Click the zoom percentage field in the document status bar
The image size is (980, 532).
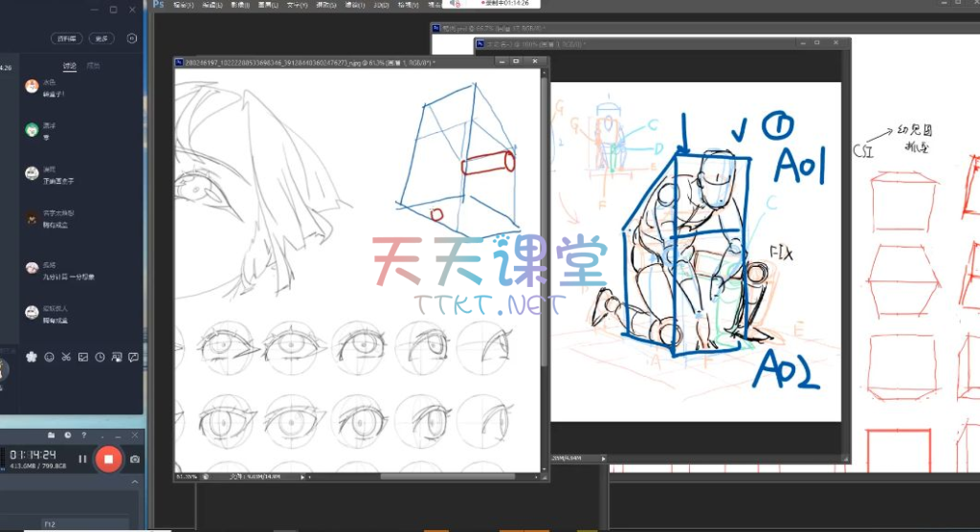187,476
